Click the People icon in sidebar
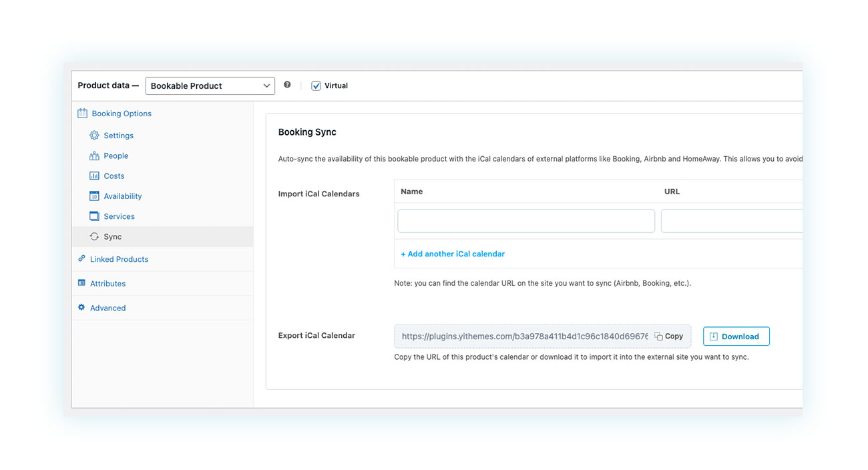This screenshot has width=868, height=470. click(94, 156)
